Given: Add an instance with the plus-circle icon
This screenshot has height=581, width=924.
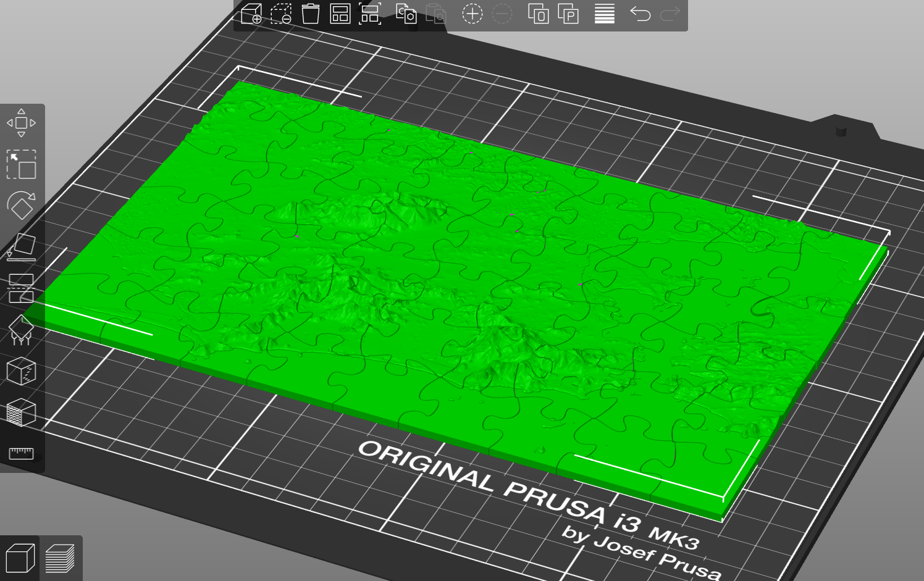Looking at the screenshot, I should pos(472,14).
